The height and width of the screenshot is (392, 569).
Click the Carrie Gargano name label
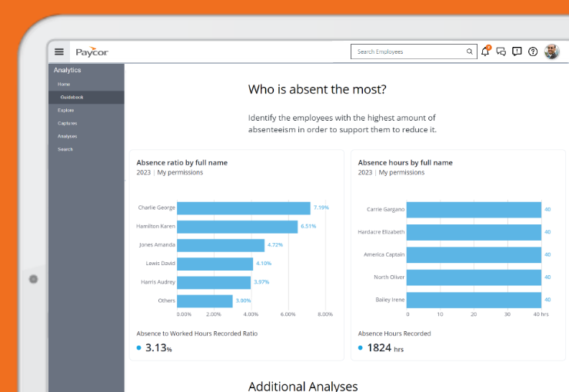tap(385, 209)
